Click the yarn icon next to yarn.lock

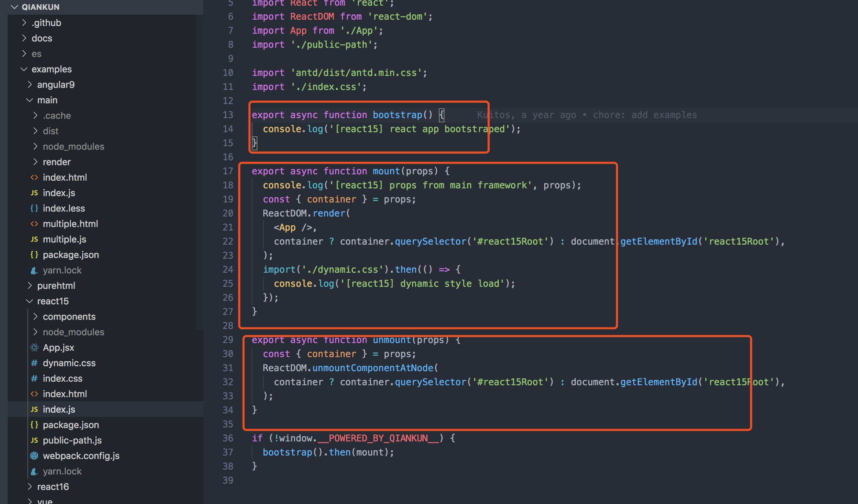point(34,471)
